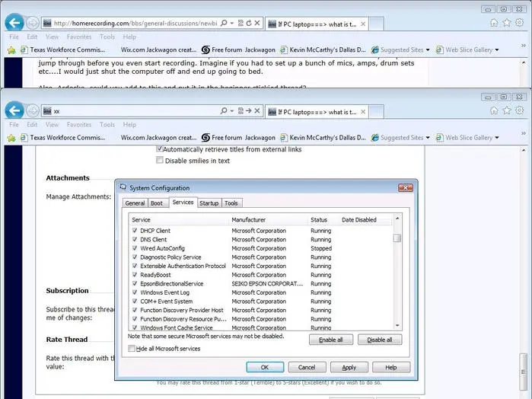532x399 pixels.
Task: Open search dropdown arrow in lower address bar
Action: (232, 110)
